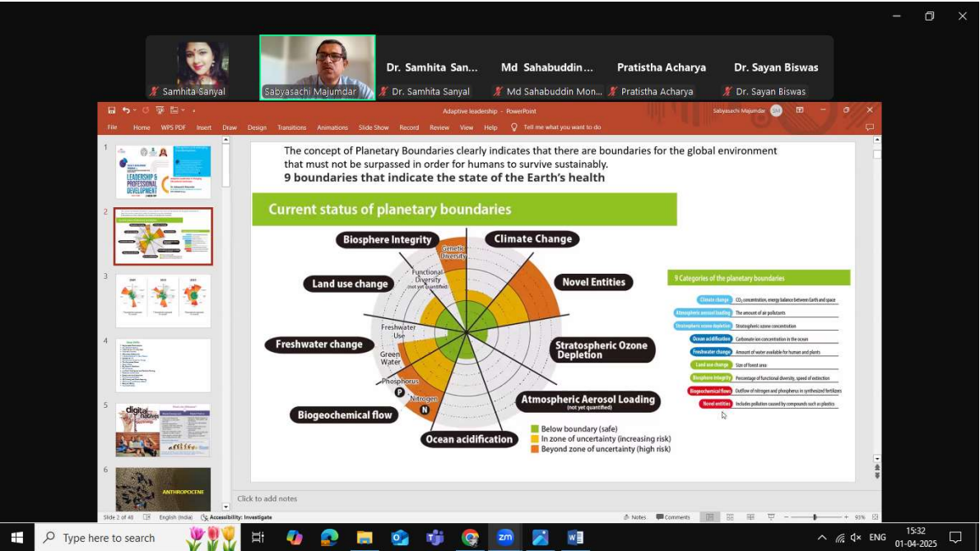
Task: Click the zoom in plus button
Action: click(x=846, y=517)
